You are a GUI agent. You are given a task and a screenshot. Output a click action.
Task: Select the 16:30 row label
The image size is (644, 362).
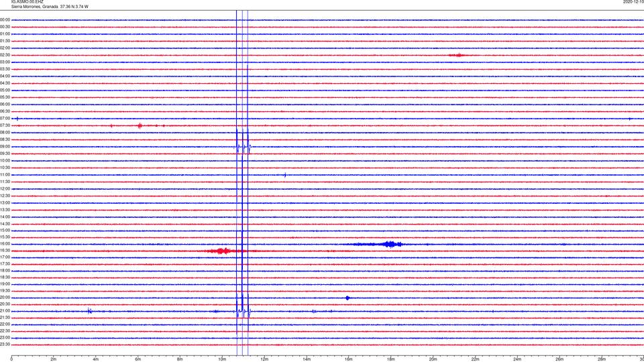5,250
